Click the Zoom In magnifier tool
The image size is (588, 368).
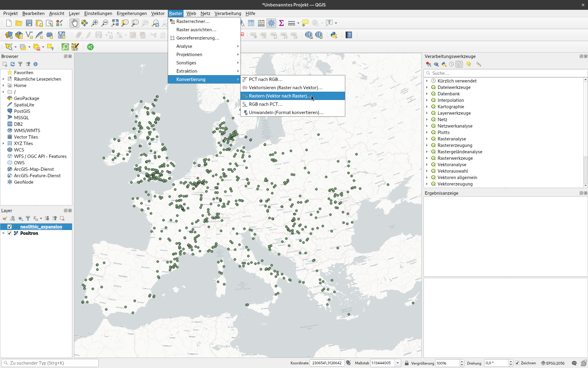95,23
